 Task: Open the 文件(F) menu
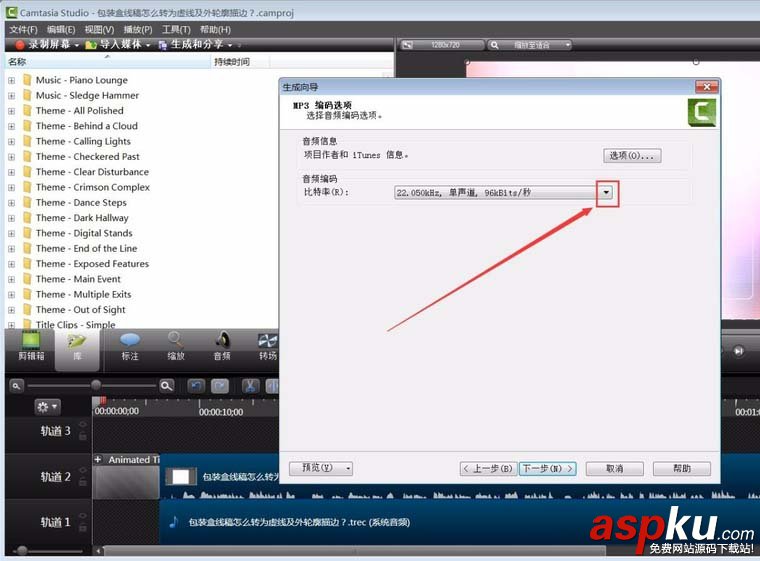[x=23, y=30]
